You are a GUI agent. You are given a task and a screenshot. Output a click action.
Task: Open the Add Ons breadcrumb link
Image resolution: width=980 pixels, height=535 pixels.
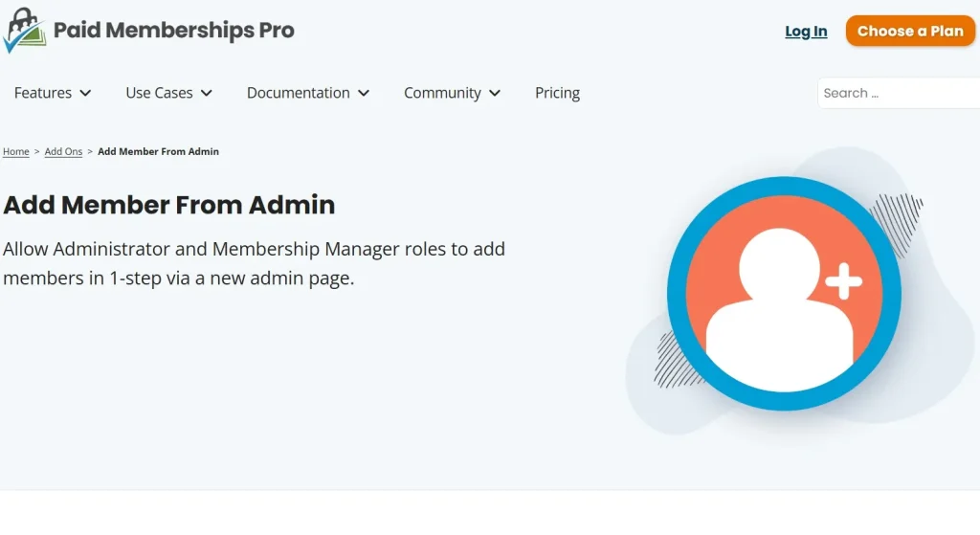tap(63, 152)
